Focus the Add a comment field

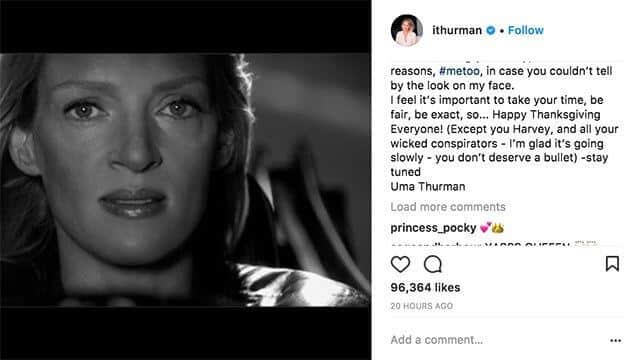pyautogui.click(x=497, y=340)
